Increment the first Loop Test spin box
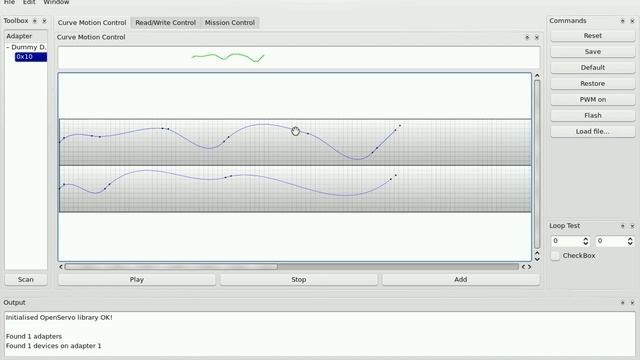 [586, 239]
